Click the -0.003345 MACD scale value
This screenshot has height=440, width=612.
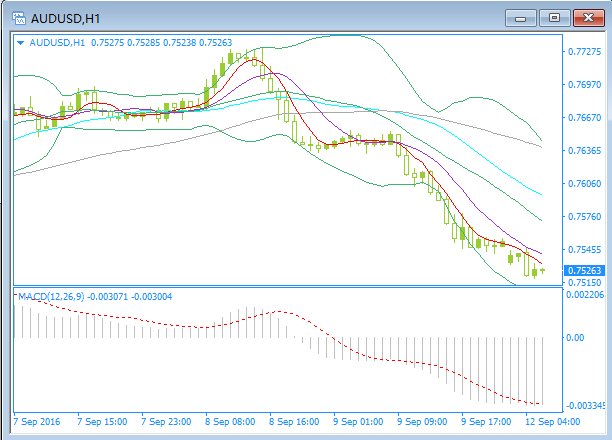click(584, 406)
